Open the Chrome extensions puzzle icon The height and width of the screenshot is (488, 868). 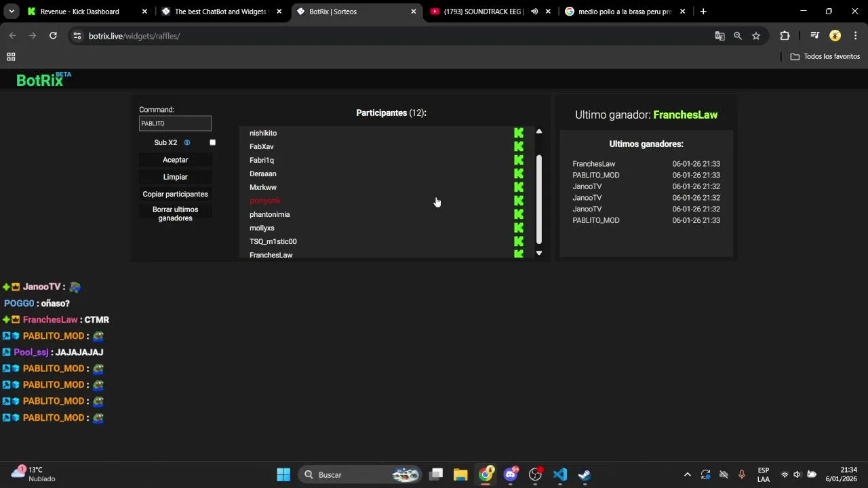coord(785,36)
